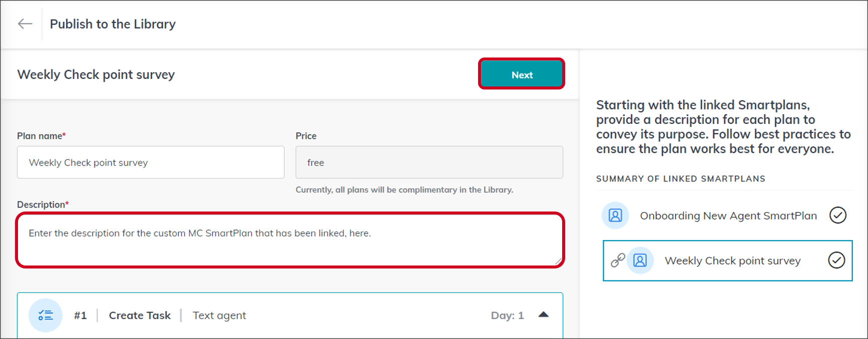This screenshot has width=868, height=339.
Task: Click the Text agent task description
Action: coord(219,315)
